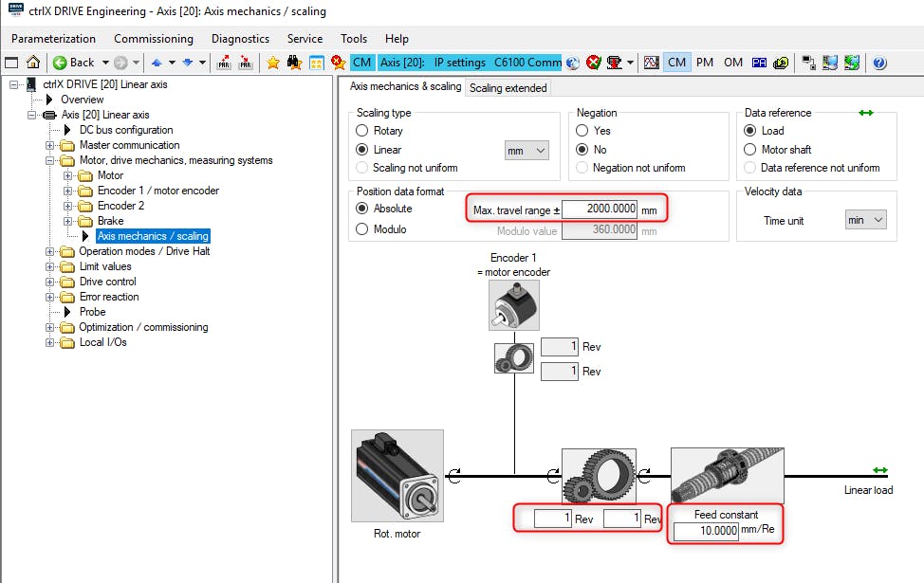Open the Commissioning menu
Image resolution: width=924 pixels, height=583 pixels.
[x=154, y=39]
